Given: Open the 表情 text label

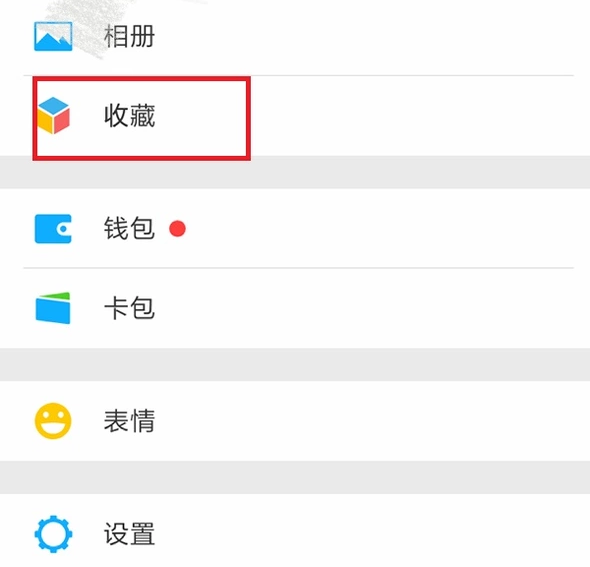Looking at the screenshot, I should click(x=129, y=421).
